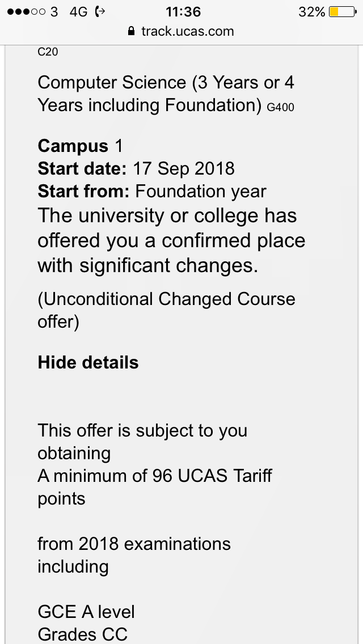Image resolution: width=363 pixels, height=644 pixels.
Task: Tap the Start date 17 Sep 2018 line
Action: click(136, 168)
